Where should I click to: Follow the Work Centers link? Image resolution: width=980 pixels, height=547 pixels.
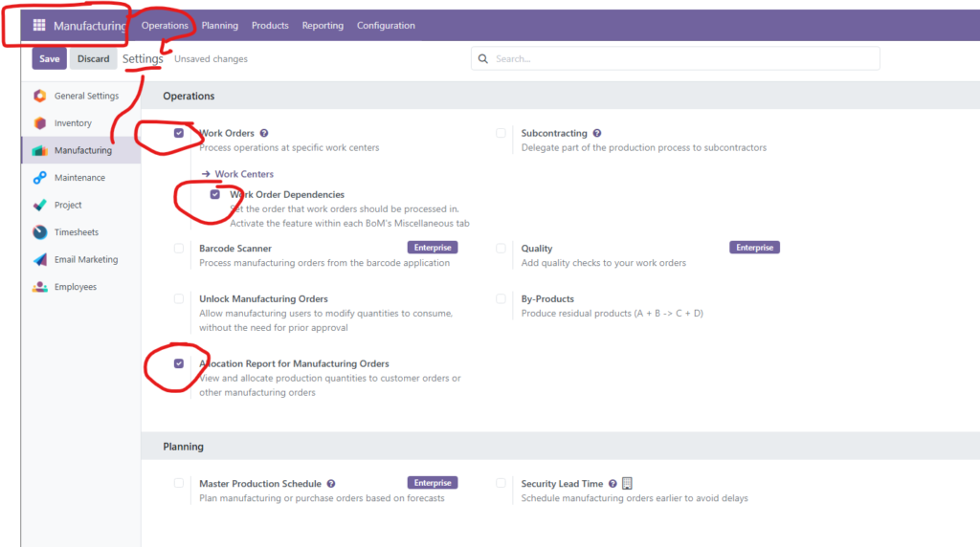tap(243, 174)
